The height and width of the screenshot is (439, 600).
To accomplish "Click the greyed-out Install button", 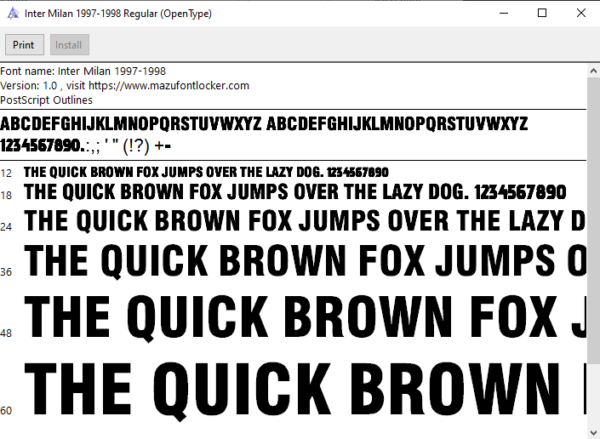I will (x=69, y=45).
